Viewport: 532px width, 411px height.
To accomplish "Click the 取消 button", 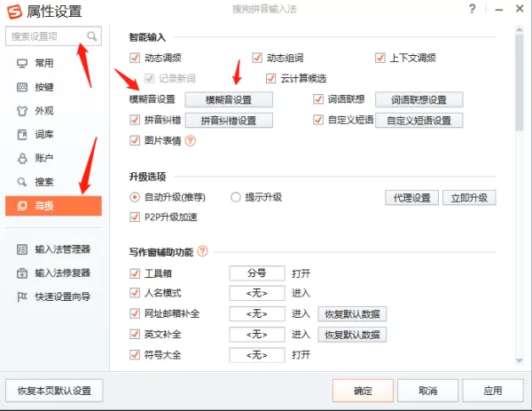I will pos(428,391).
